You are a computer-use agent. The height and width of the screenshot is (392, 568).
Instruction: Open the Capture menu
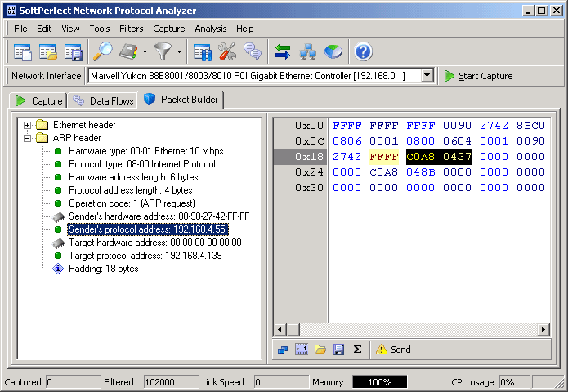click(x=169, y=29)
